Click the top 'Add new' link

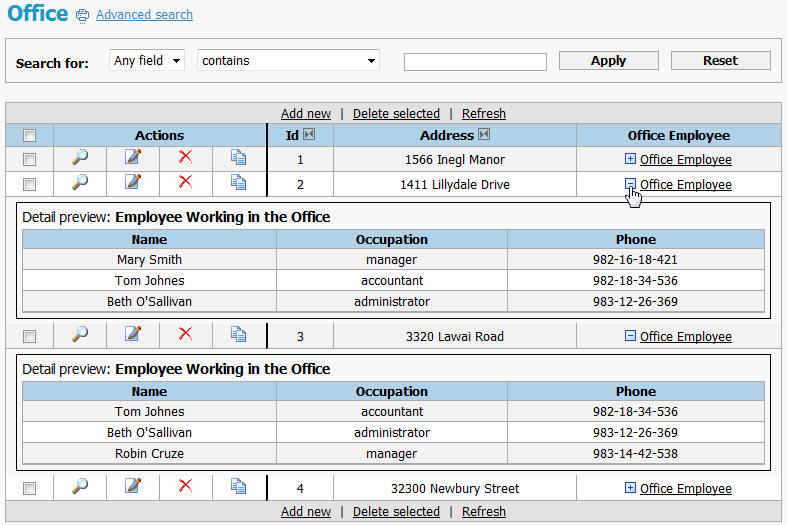(306, 114)
